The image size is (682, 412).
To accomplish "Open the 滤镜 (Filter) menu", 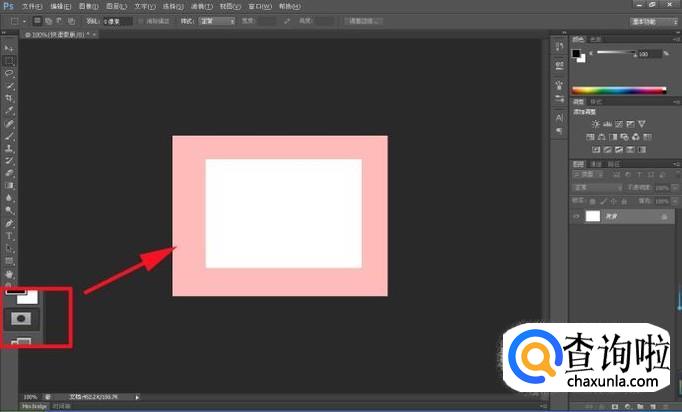I will pos(202,7).
